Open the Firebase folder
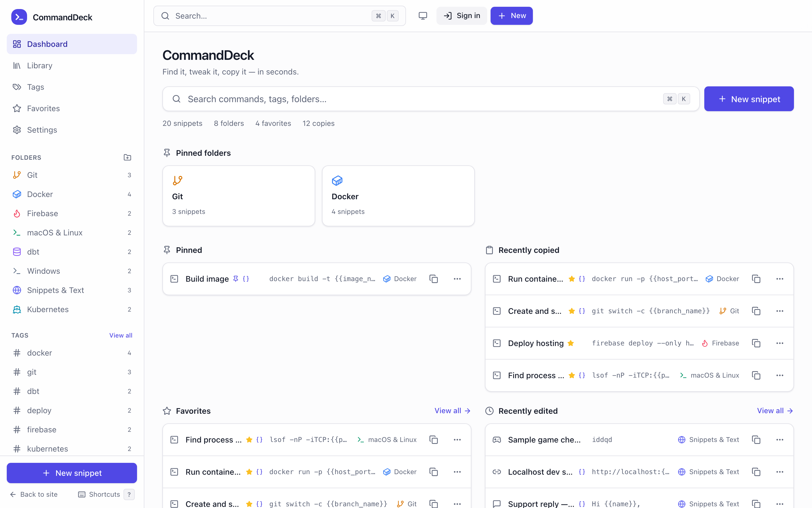 tap(72, 213)
